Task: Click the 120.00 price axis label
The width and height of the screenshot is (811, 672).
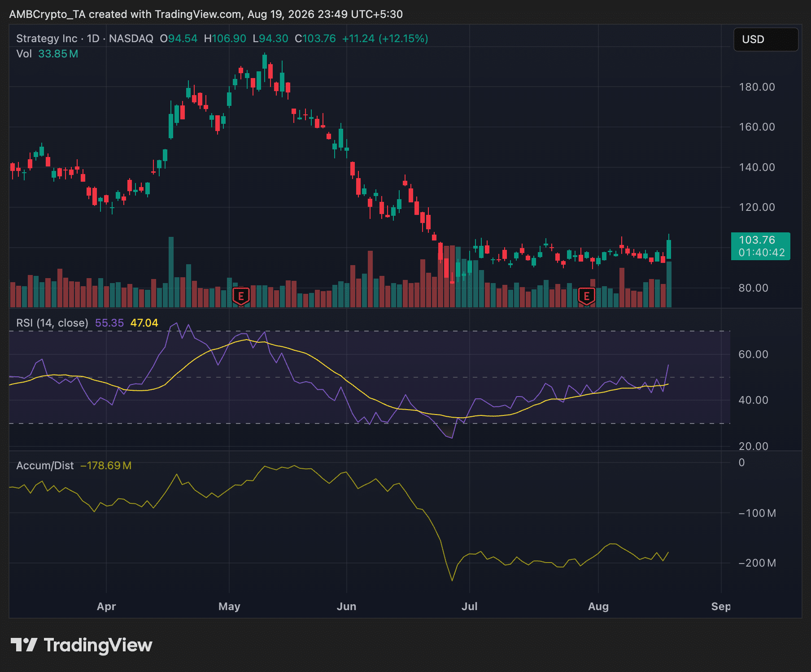Action: click(x=757, y=207)
